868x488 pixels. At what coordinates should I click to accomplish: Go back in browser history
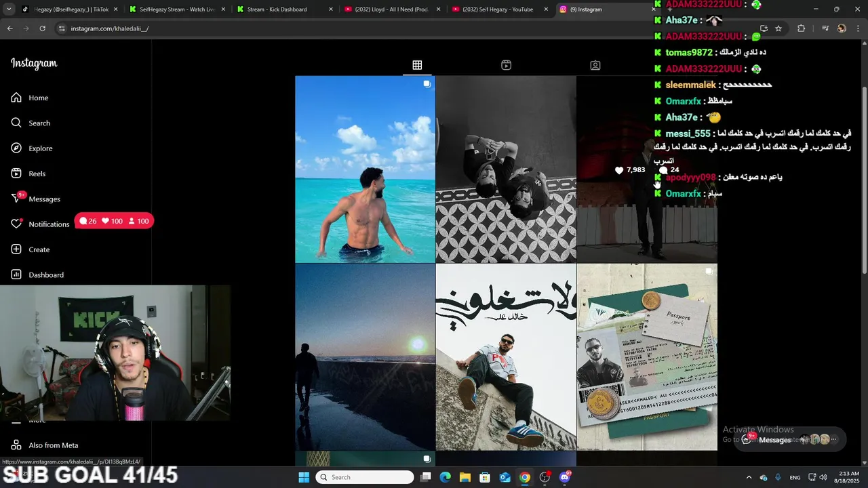click(x=9, y=28)
